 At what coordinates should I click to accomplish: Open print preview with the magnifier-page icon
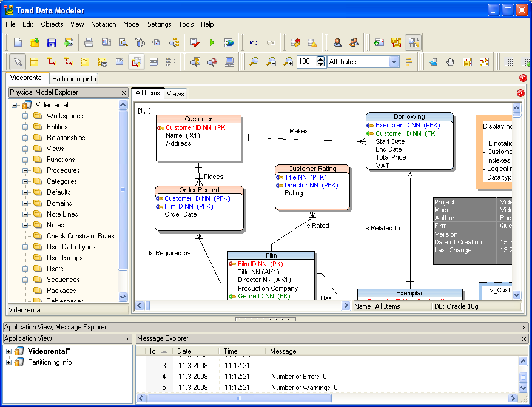[123, 42]
